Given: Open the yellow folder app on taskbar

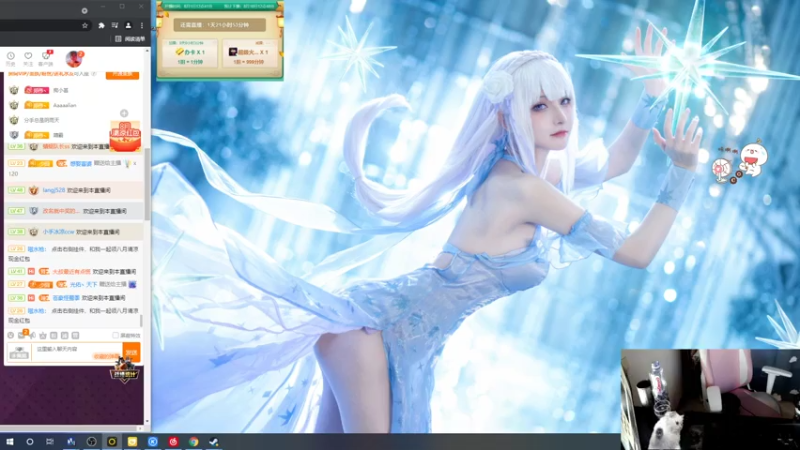Looking at the screenshot, I should [132, 442].
